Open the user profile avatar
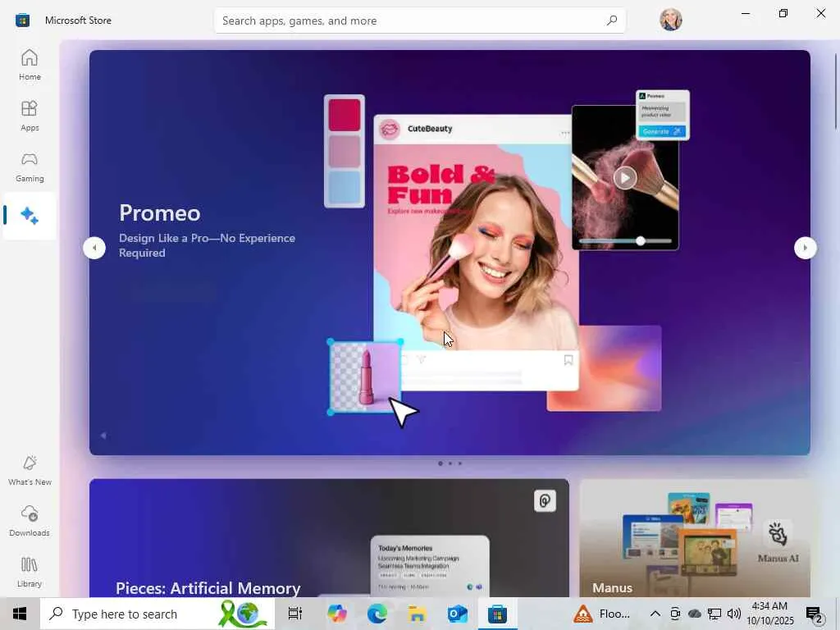 671,20
